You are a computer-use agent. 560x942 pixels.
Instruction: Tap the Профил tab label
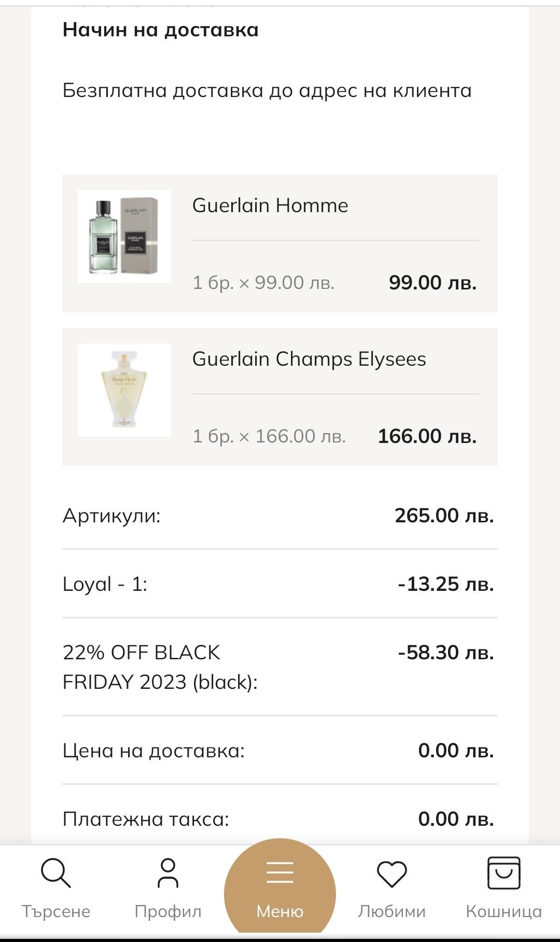click(168, 911)
